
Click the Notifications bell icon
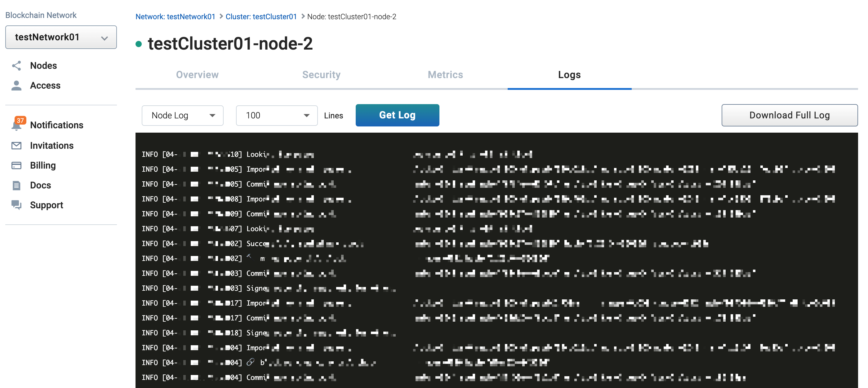point(16,126)
